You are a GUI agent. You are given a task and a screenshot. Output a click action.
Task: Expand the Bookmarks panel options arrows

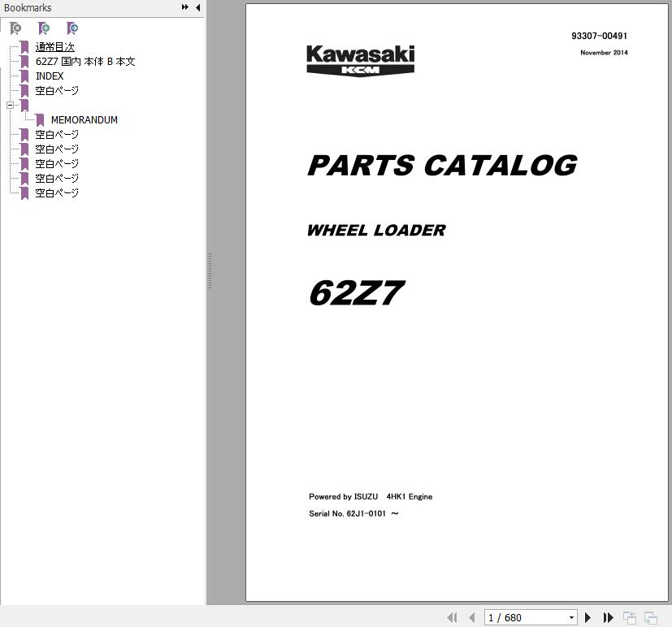185,7
